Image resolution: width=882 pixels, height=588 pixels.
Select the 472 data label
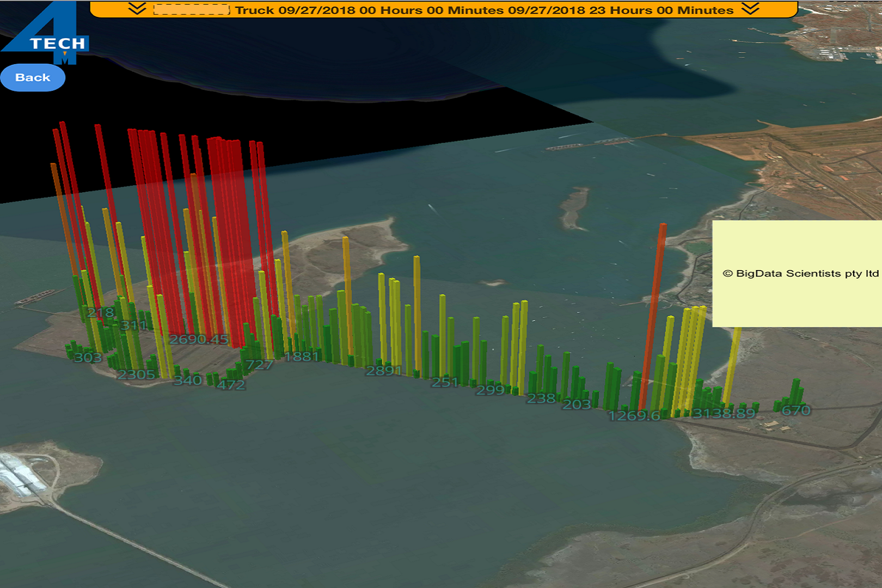pyautogui.click(x=231, y=385)
